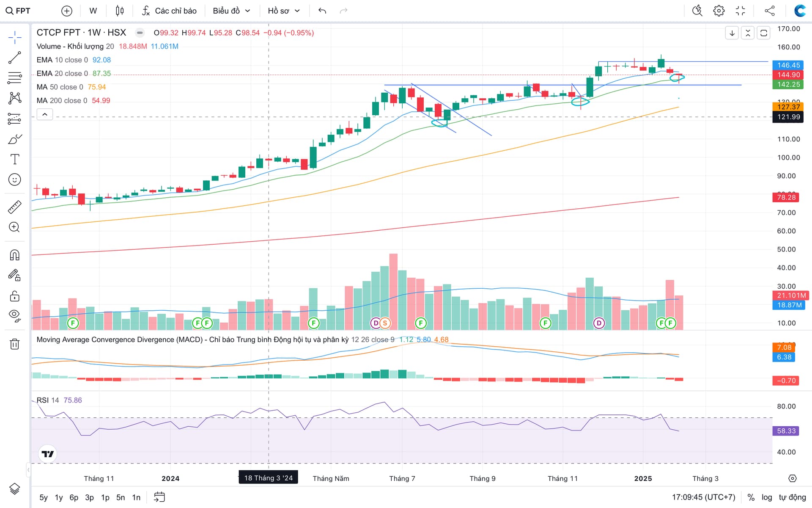The width and height of the screenshot is (812, 508).
Task: Toggle magnet mode for drawings
Action: click(x=14, y=255)
